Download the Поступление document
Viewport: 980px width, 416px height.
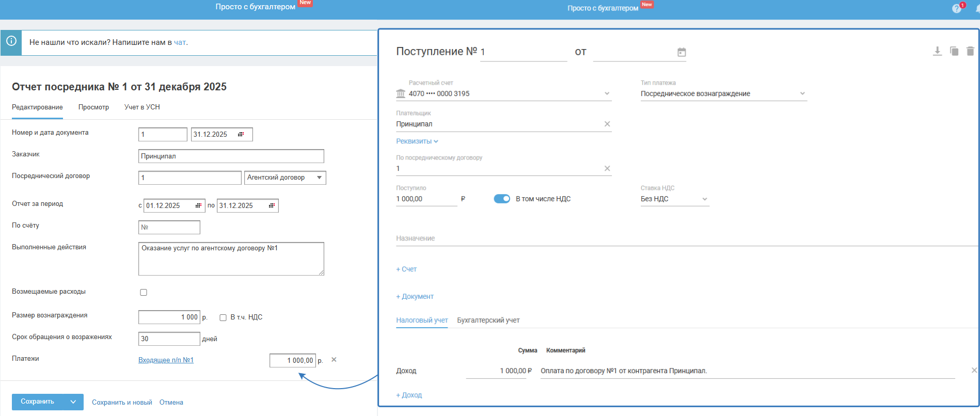click(937, 51)
